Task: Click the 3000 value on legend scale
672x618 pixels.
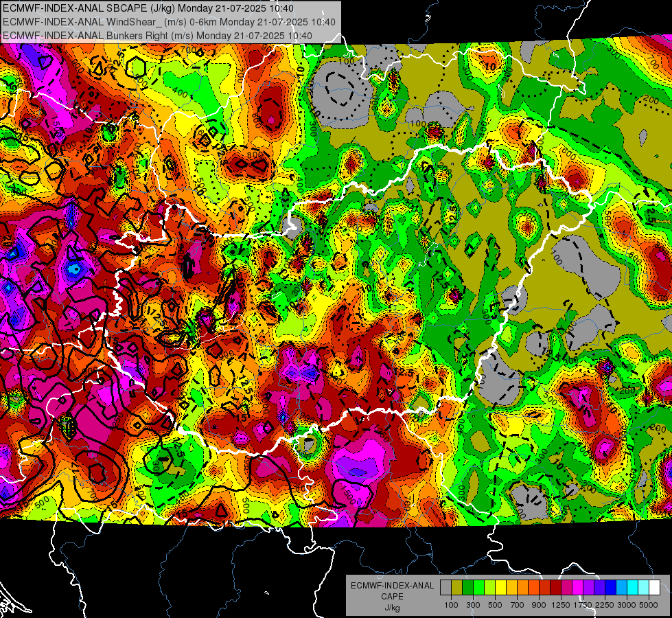Action: point(627,605)
